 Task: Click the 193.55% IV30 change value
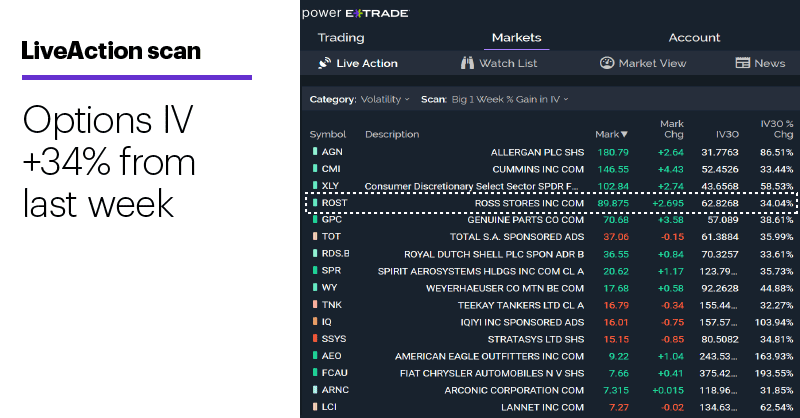(x=774, y=374)
